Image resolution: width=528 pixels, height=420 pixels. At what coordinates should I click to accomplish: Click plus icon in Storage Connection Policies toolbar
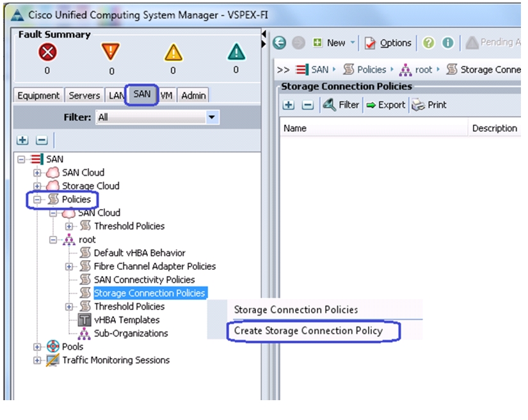(288, 105)
